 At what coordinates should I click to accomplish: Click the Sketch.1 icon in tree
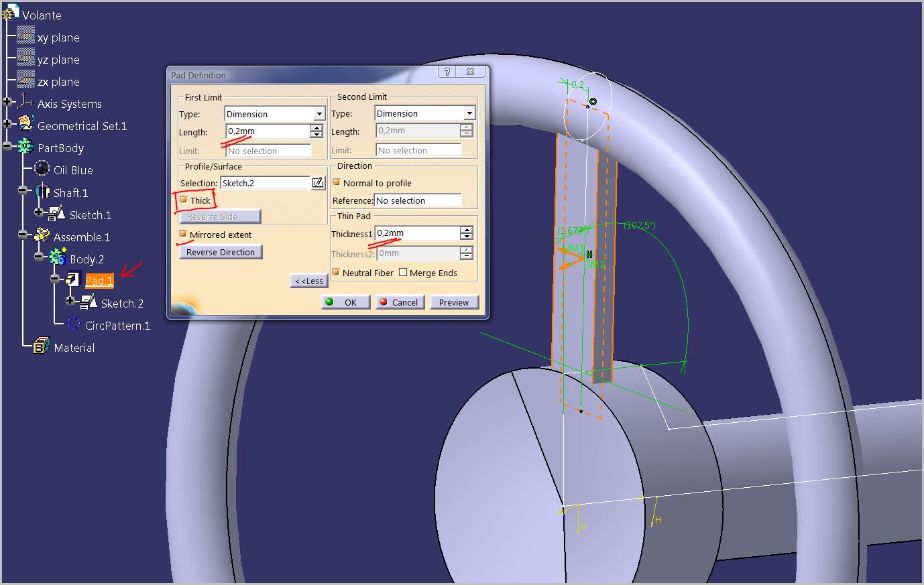pyautogui.click(x=58, y=213)
